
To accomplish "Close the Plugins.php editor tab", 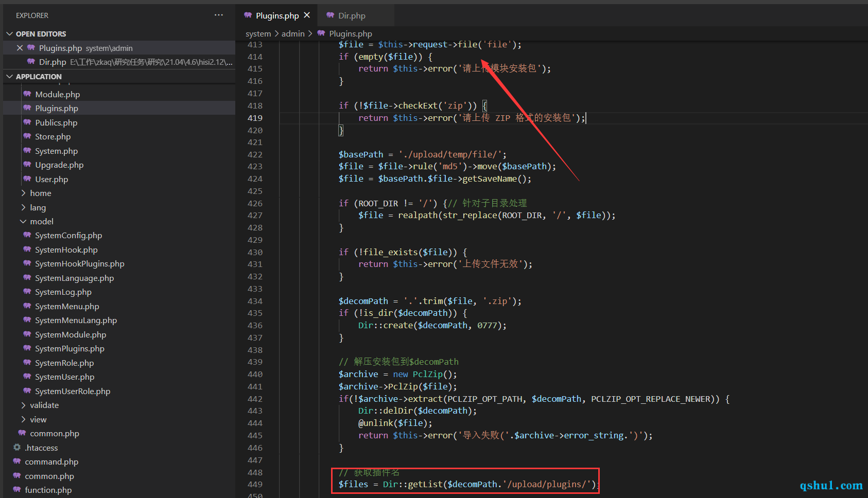I will point(307,15).
